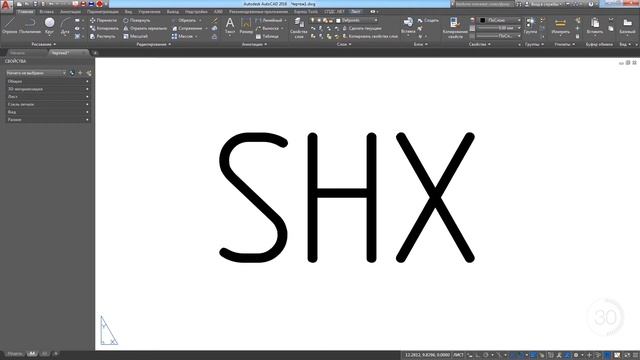Click Копировать свойства слоя button
This screenshot has width=640, height=360.
click(369, 36)
